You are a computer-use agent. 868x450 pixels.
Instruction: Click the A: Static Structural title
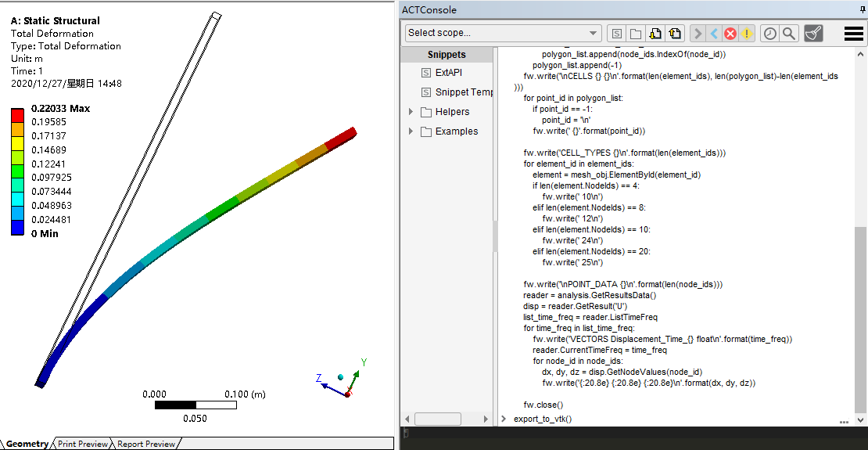56,20
